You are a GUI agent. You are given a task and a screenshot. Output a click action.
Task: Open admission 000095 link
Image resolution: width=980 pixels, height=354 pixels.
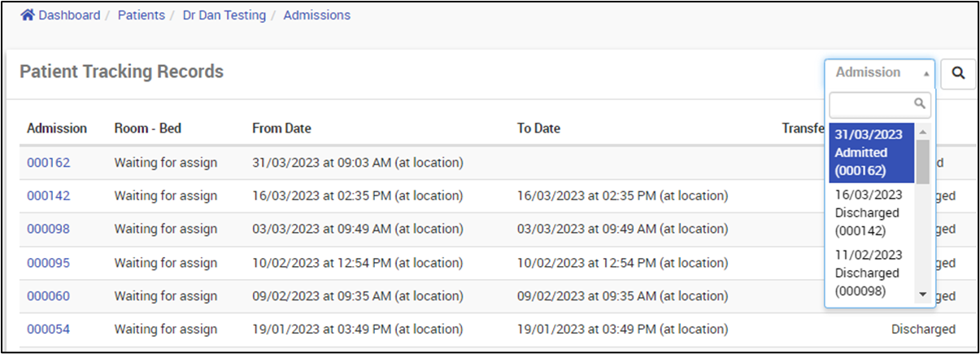(49, 263)
